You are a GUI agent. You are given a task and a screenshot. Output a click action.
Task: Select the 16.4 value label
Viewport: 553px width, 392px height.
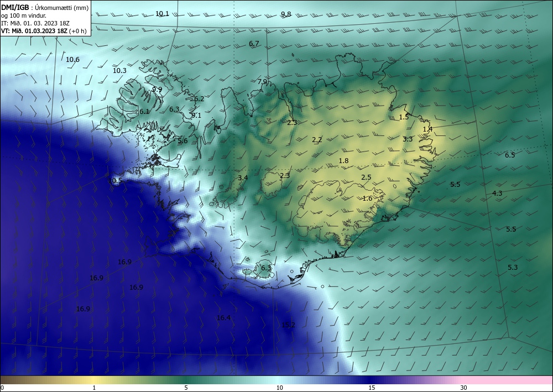[x=223, y=318]
